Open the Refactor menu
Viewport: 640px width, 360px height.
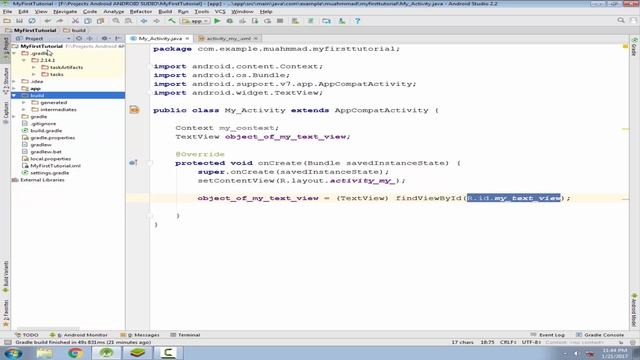pyautogui.click(x=141, y=11)
